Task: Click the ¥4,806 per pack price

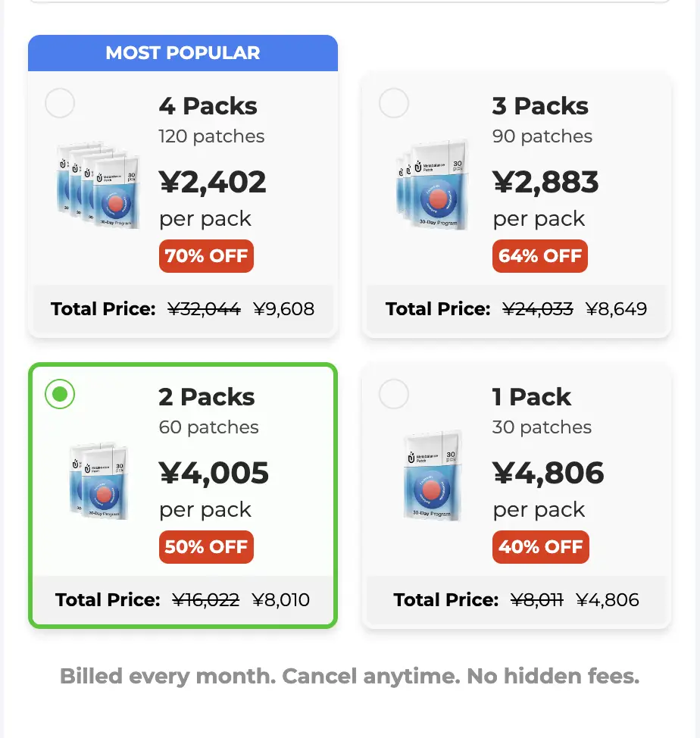Action: pyautogui.click(x=548, y=473)
